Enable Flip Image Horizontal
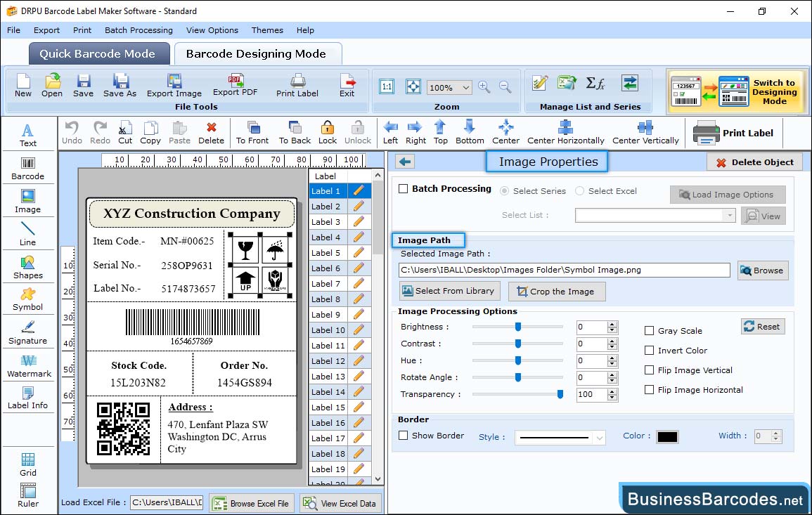 [x=649, y=390]
